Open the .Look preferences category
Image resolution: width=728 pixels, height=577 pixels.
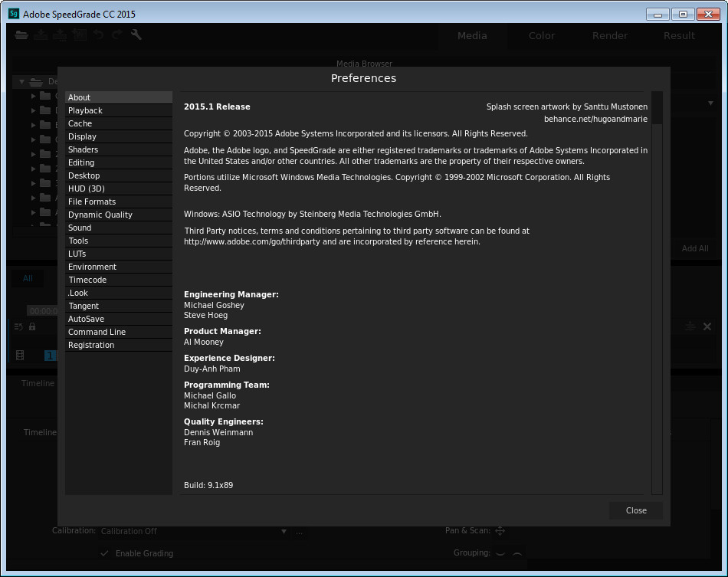pos(118,293)
